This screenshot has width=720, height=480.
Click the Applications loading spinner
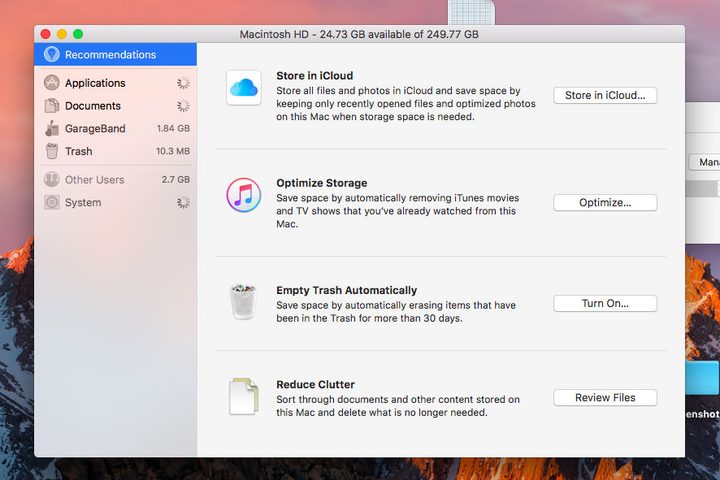point(183,83)
